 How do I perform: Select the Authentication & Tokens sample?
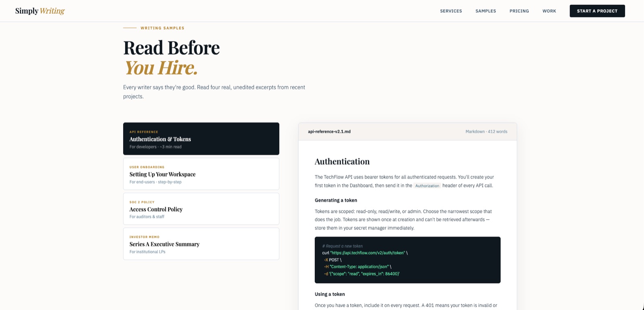[x=201, y=139]
